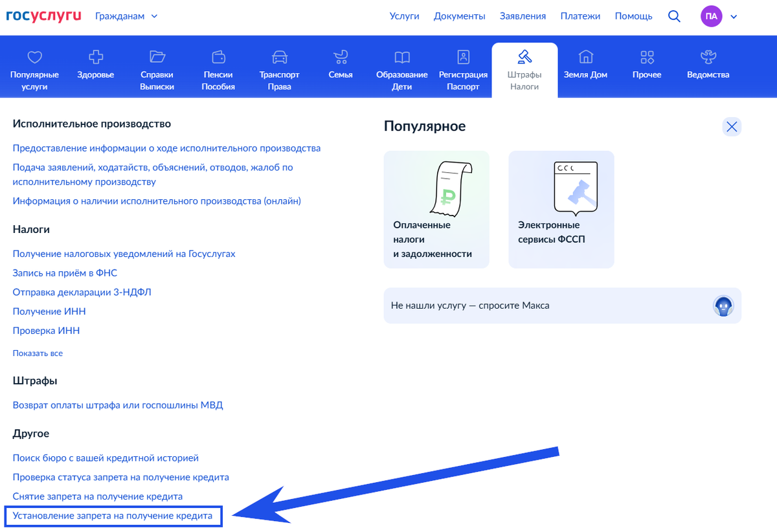Open the Земля Дом house category
The height and width of the screenshot is (532, 777).
pos(585,65)
